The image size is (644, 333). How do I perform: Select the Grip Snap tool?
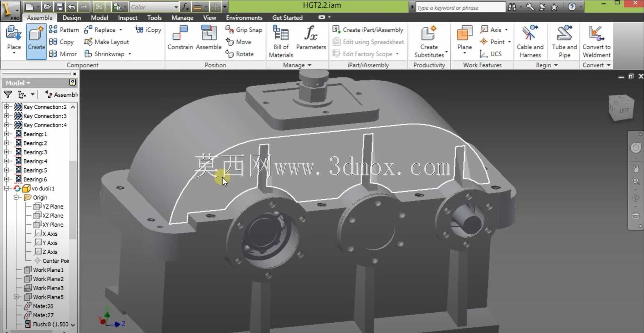[244, 30]
